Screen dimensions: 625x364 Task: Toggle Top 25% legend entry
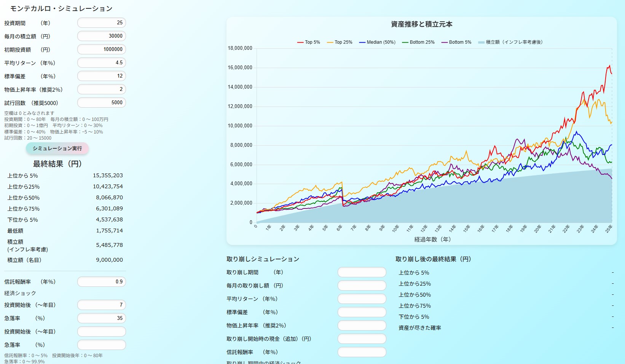[339, 42]
